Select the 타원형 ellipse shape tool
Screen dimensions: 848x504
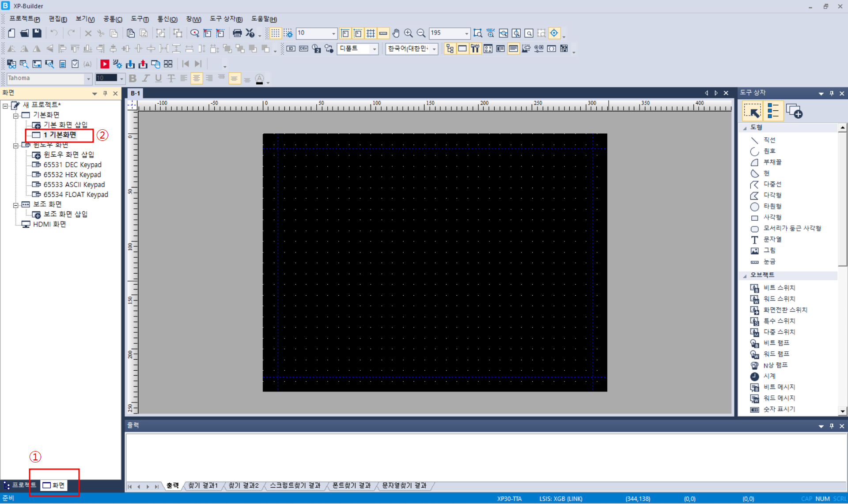(772, 206)
